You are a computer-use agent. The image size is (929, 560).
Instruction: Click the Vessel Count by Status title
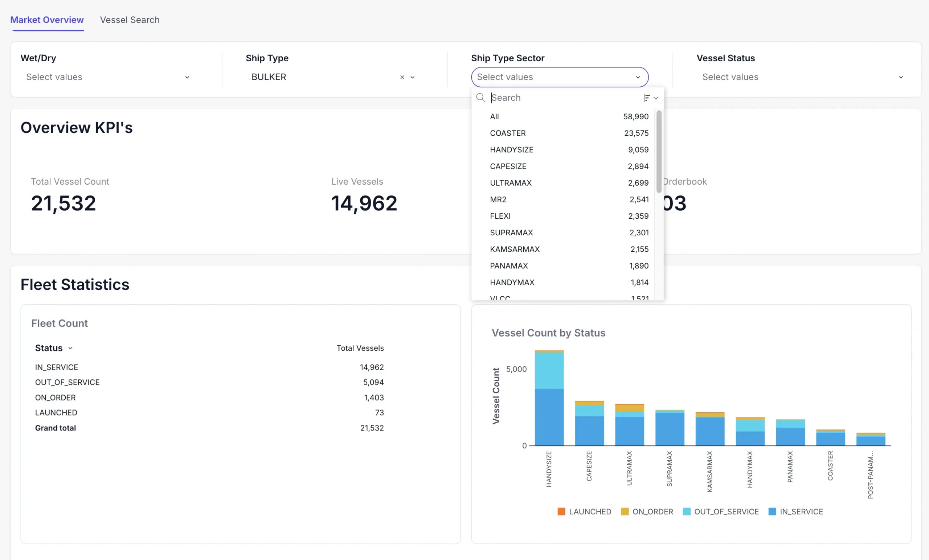pos(549,333)
